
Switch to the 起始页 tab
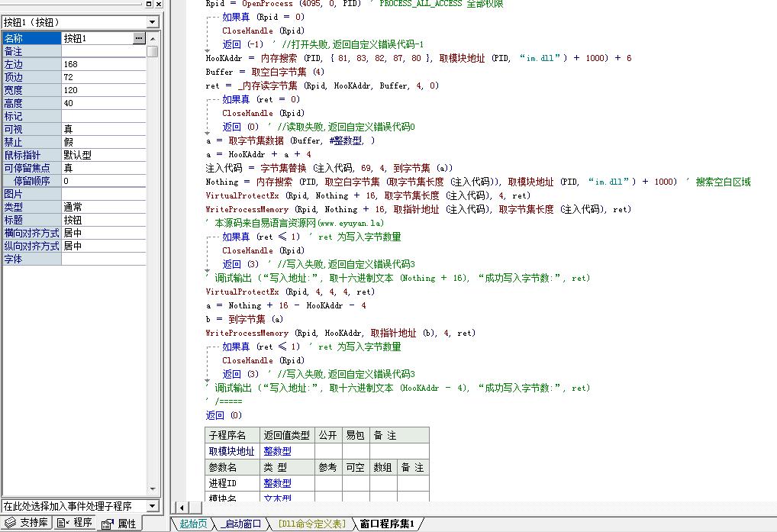193,524
